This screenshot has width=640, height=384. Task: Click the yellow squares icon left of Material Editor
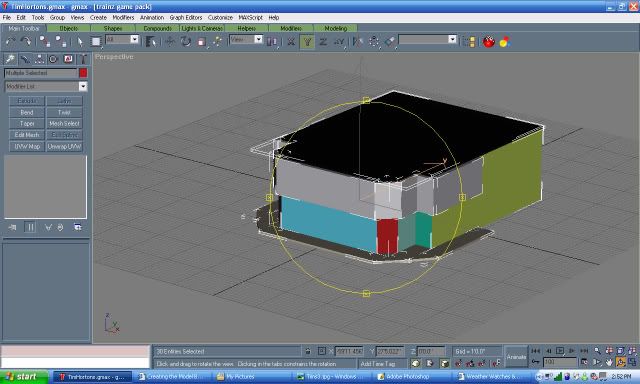469,41
